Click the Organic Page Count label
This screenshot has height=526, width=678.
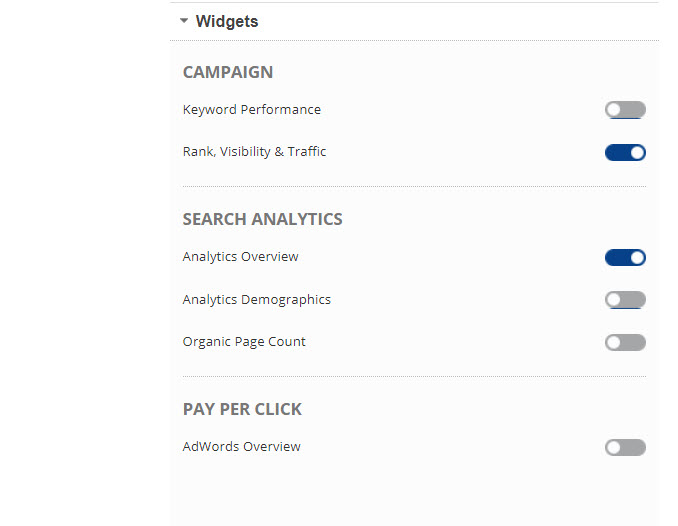(x=244, y=342)
